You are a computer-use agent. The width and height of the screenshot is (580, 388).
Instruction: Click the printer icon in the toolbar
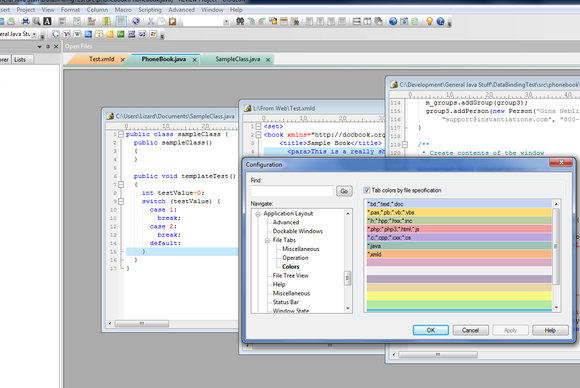(25, 21)
